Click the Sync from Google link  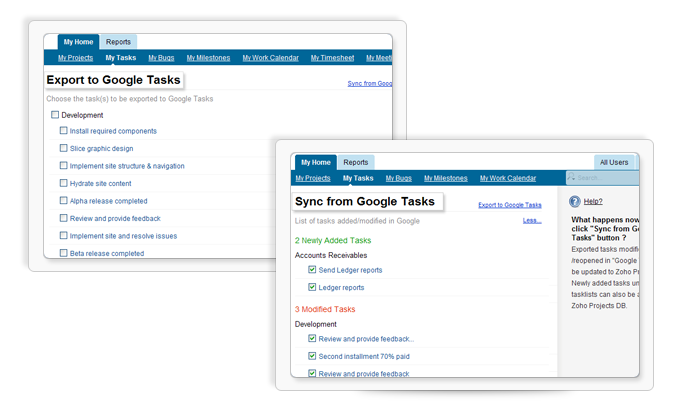tap(369, 84)
